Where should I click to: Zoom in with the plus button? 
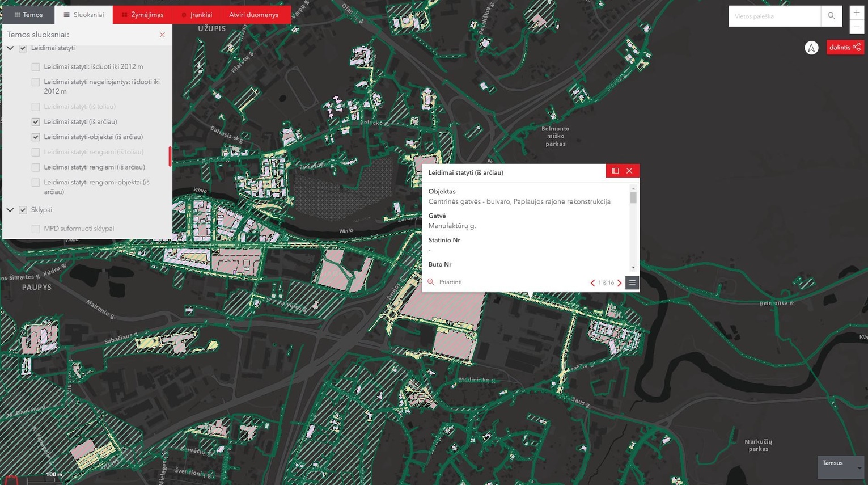click(857, 12)
